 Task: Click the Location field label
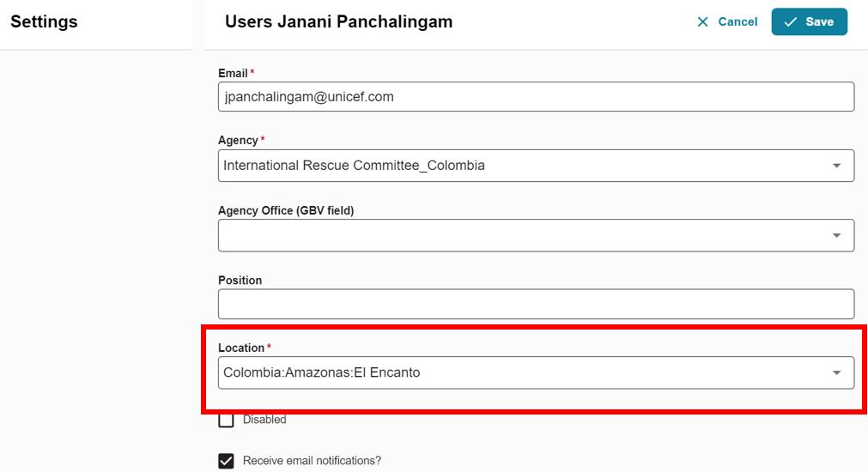[241, 348]
